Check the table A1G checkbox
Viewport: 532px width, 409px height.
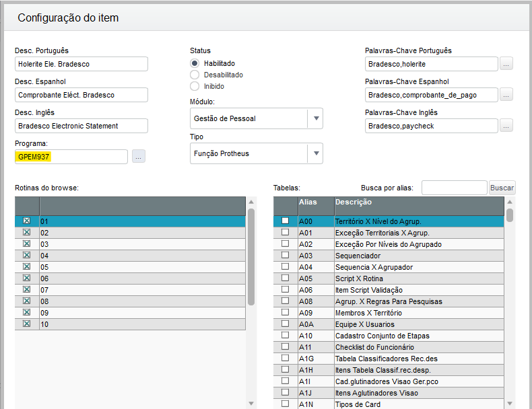pos(285,358)
